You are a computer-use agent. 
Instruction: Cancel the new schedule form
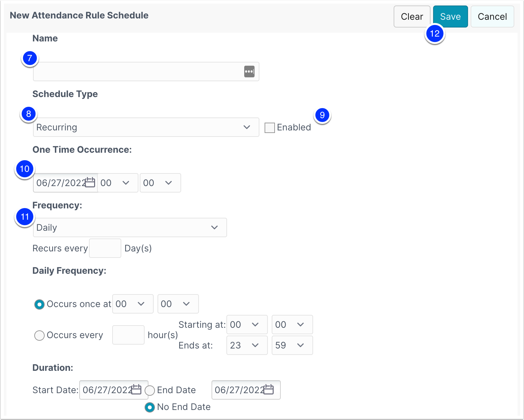492,17
